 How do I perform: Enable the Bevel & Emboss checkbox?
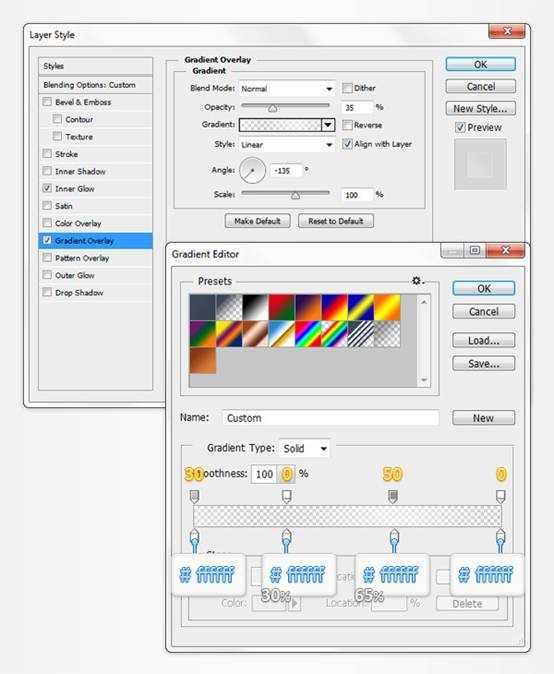pos(47,102)
